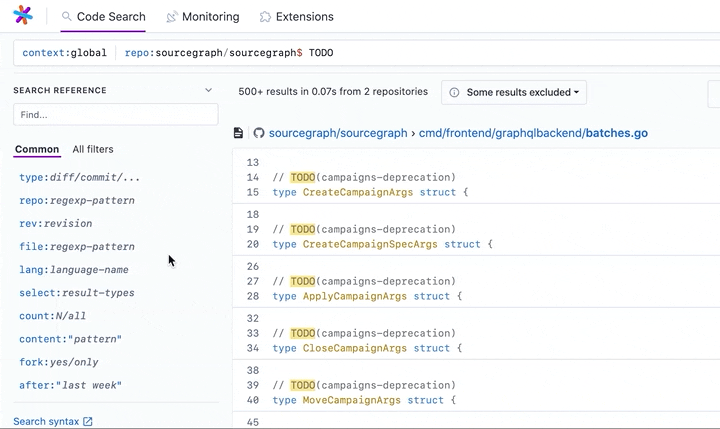Screen dimensions: 720x429
Task: Click the GitHub icon next to sourcegraph/sourcegraph
Action: coord(259,133)
